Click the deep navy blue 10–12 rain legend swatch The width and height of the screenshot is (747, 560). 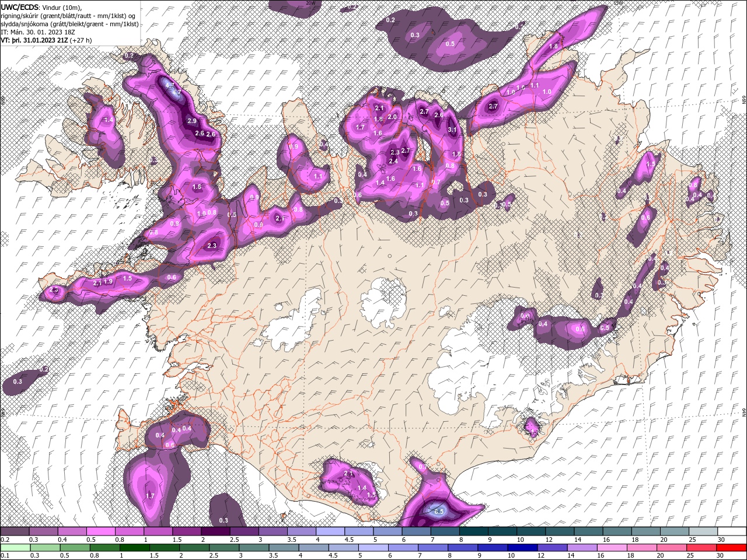(x=522, y=548)
